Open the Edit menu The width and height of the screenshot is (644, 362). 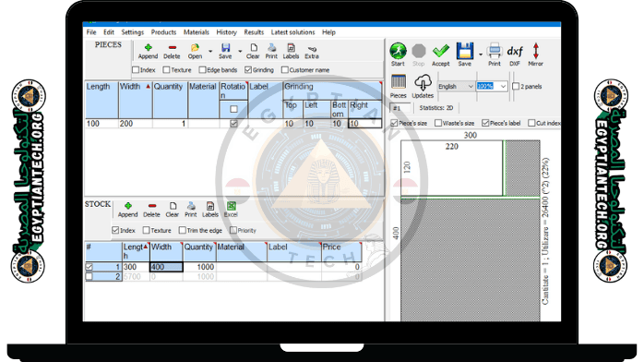pyautogui.click(x=109, y=32)
